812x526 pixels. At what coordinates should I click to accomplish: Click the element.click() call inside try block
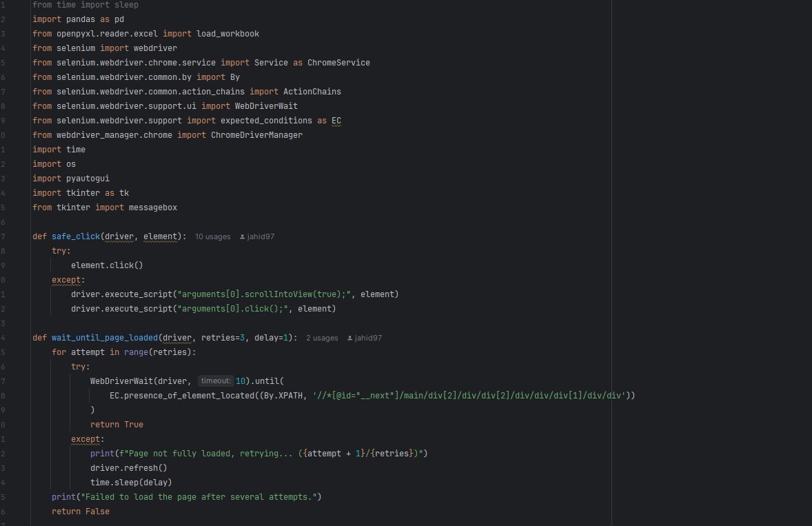107,265
